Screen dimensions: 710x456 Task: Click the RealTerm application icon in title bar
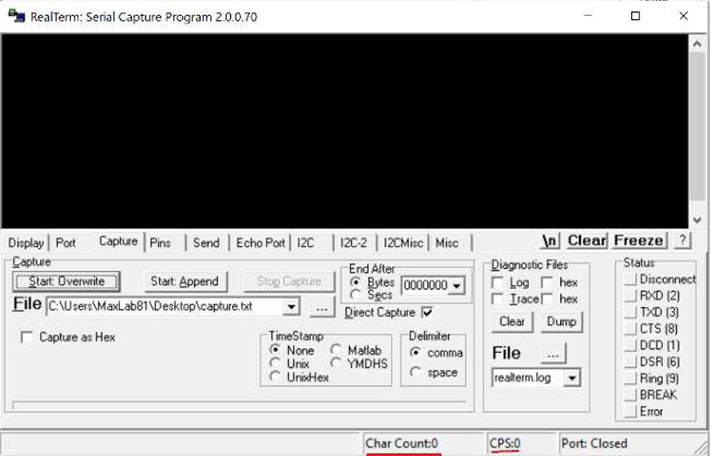(x=16, y=16)
